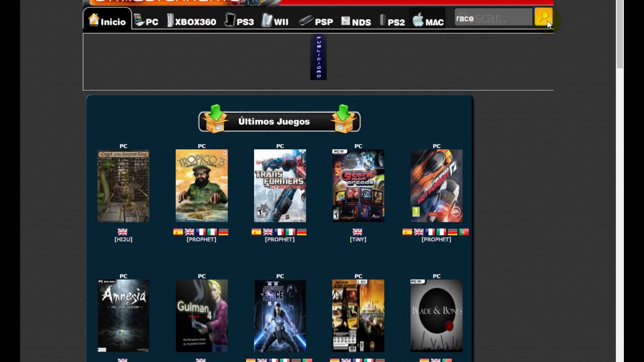
Task: Click the German flag under Tropico 3
Action: [223, 232]
